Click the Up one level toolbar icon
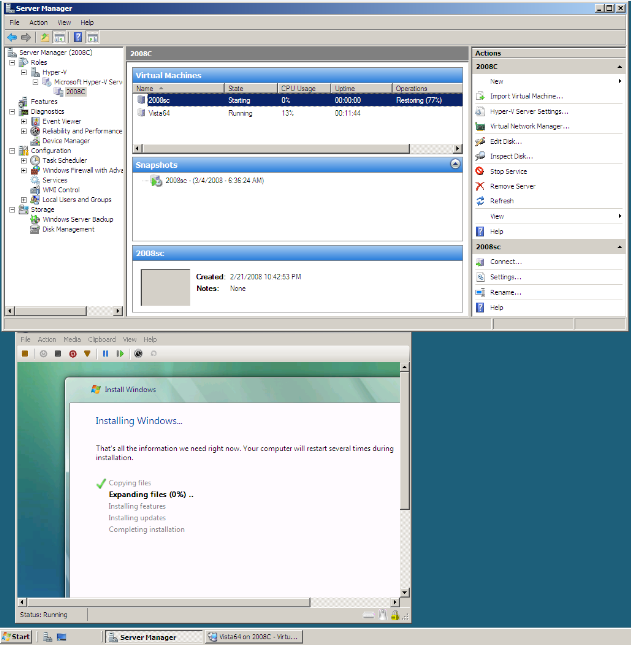 [x=44, y=37]
